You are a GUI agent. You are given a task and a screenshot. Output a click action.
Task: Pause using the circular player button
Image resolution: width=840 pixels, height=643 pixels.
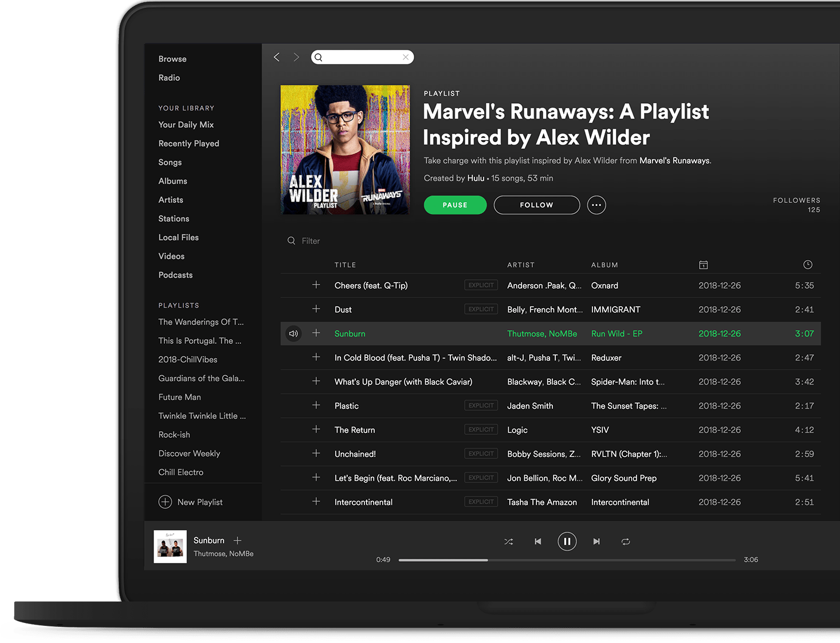pos(567,542)
